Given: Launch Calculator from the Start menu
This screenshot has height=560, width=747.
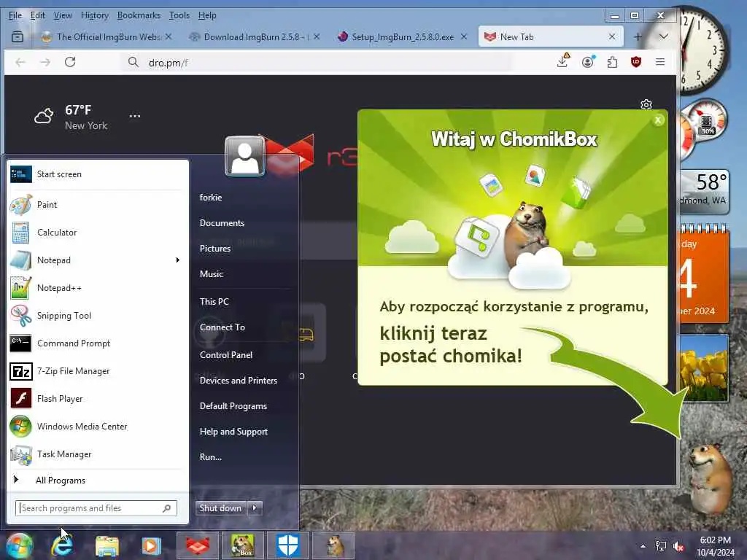Looking at the screenshot, I should tap(21, 233).
